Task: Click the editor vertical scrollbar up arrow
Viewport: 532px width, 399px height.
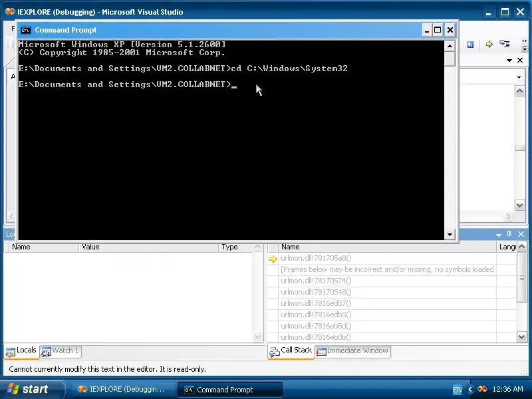Action: click(x=520, y=91)
